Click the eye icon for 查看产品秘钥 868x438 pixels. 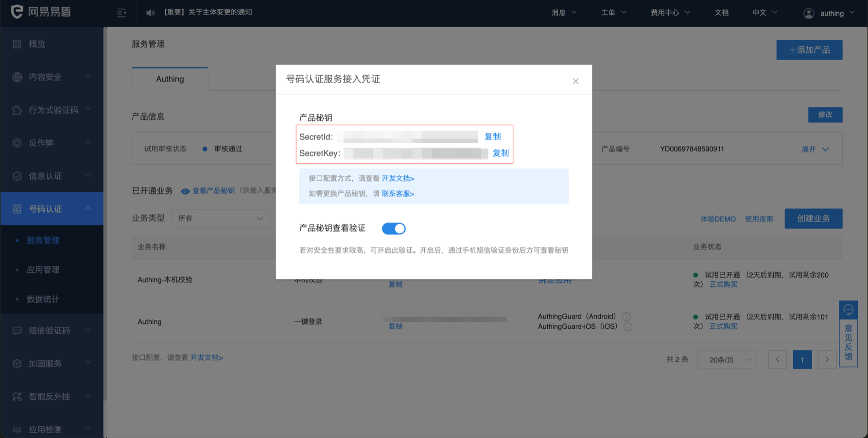tap(185, 191)
